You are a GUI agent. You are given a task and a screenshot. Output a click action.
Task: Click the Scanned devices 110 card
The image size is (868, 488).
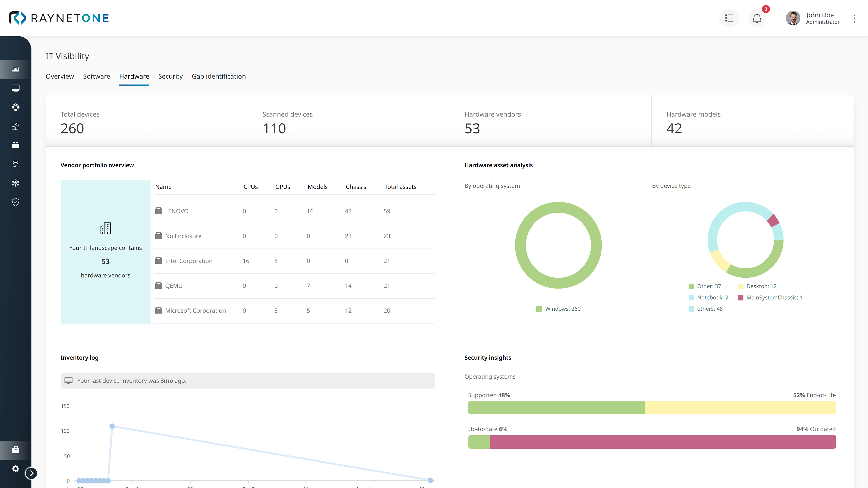click(349, 121)
